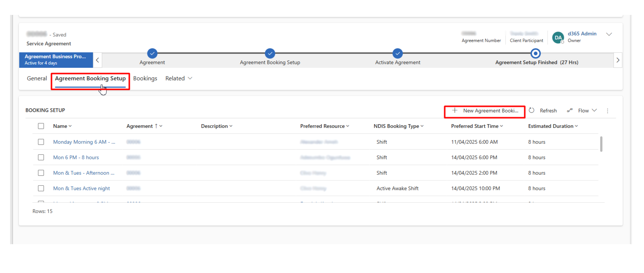
Task: Select the Agreement stage checkmark circle
Action: [152, 53]
